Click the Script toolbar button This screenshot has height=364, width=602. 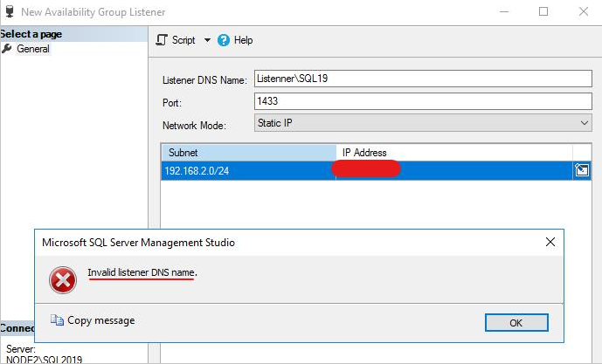point(176,40)
